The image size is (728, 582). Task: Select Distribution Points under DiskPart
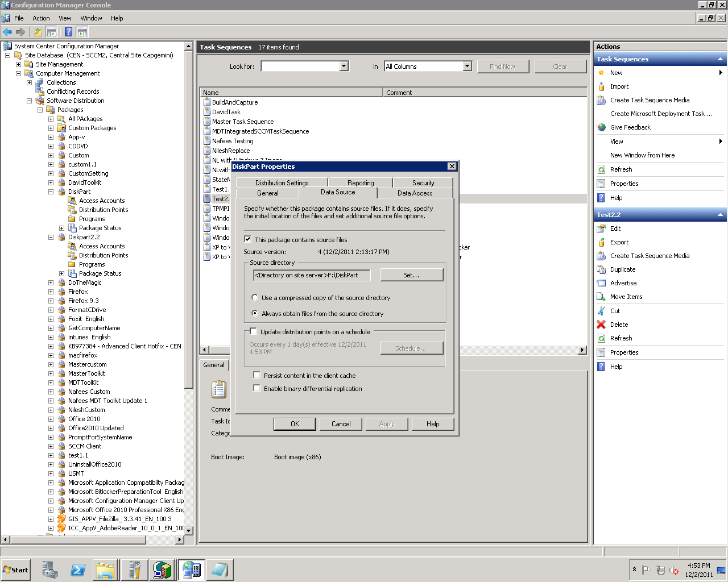pyautogui.click(x=104, y=210)
